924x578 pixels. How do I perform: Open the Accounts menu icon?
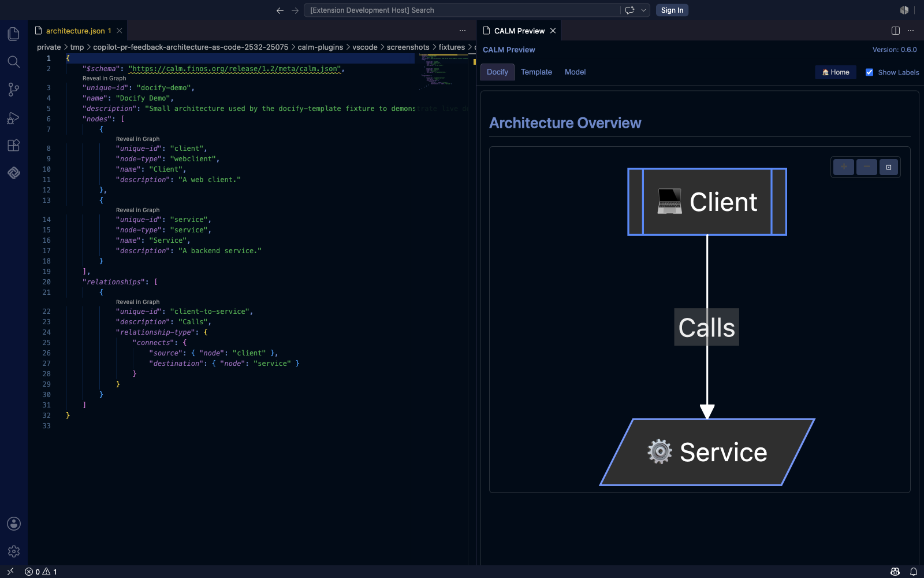pyautogui.click(x=14, y=524)
